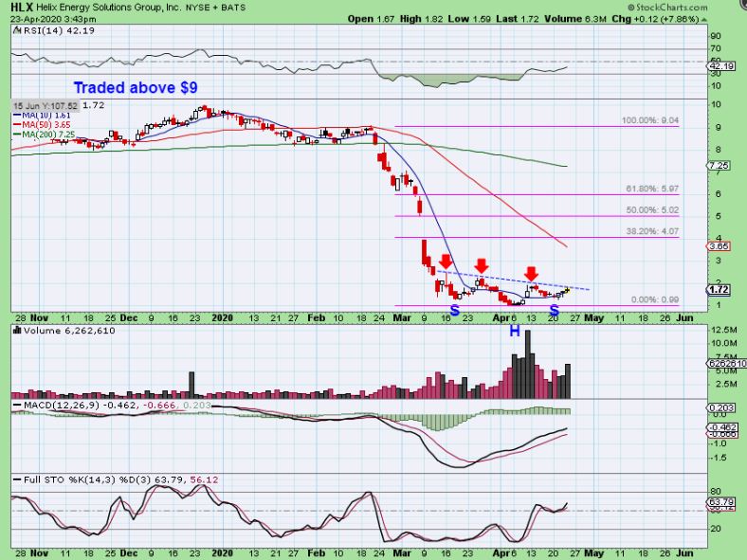Screen dimensions: 747x560
Task: Select the MA(200) 7.25 legend entry
Action: tap(45, 135)
